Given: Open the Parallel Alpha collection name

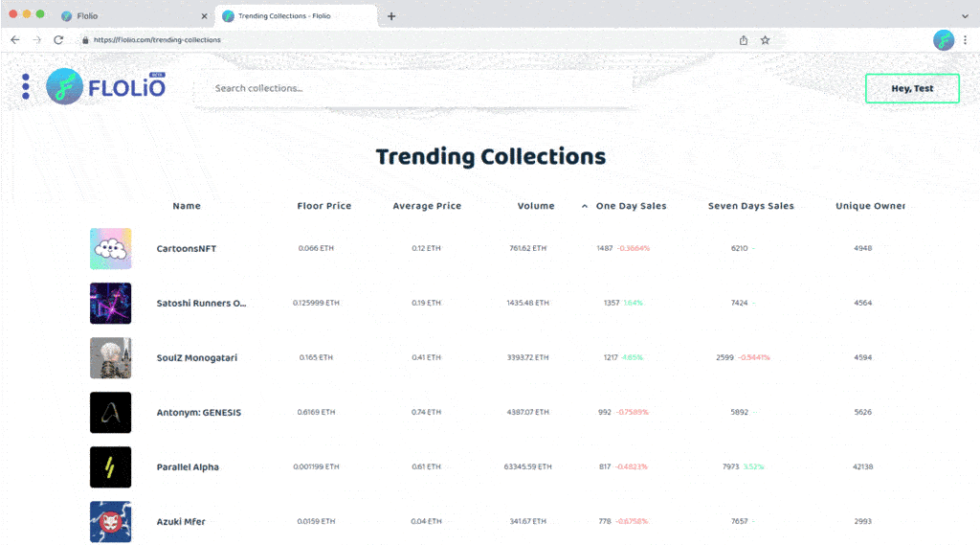Looking at the screenshot, I should 188,466.
